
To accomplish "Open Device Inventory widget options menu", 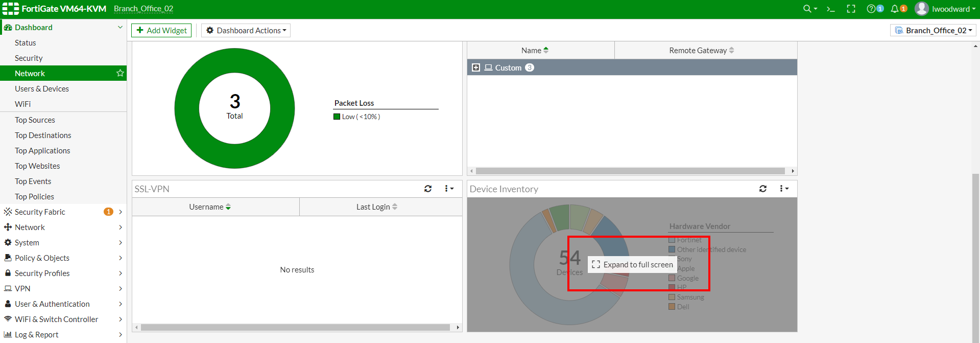I will point(784,189).
